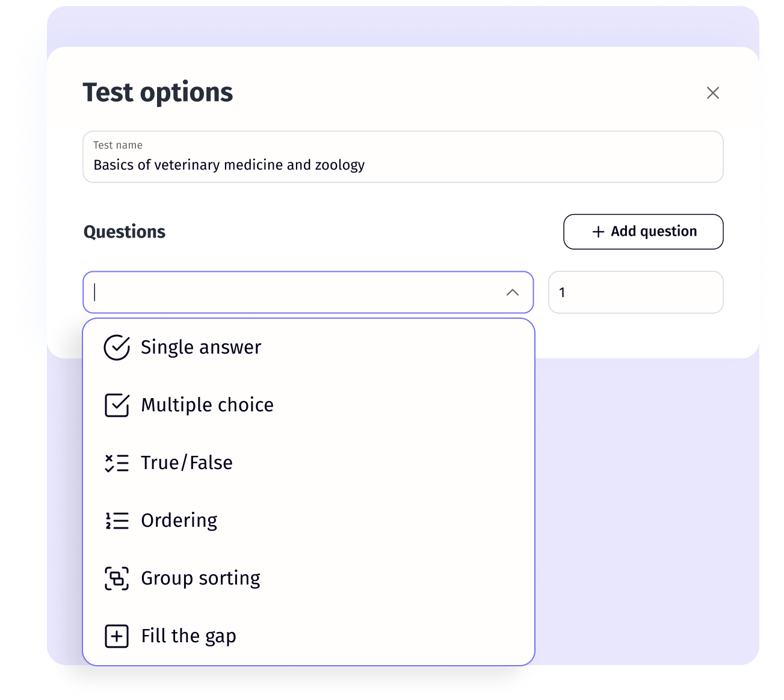784x700 pixels.
Task: Select the Single answer checkmark circle icon
Action: 117,347
